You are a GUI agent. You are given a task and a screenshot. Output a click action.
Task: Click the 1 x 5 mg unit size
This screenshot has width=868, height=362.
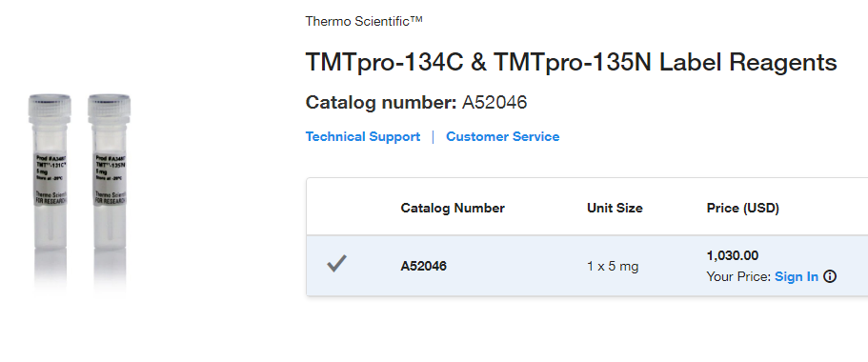pyautogui.click(x=613, y=266)
